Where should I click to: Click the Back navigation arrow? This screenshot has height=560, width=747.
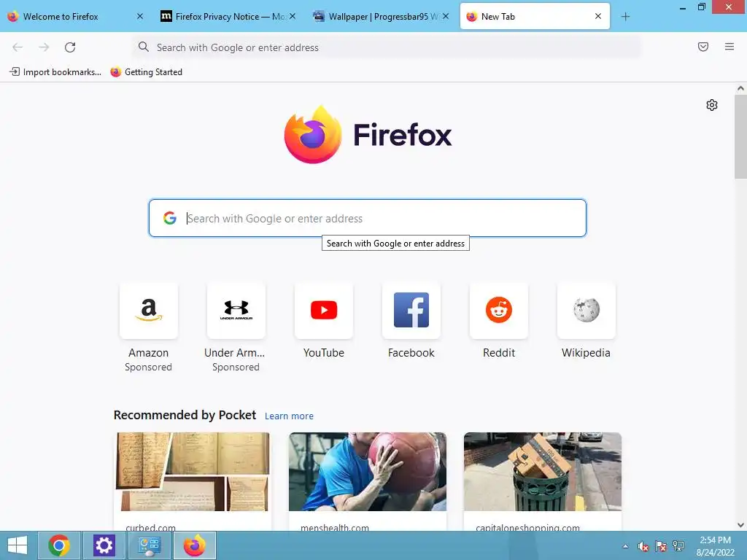click(18, 47)
